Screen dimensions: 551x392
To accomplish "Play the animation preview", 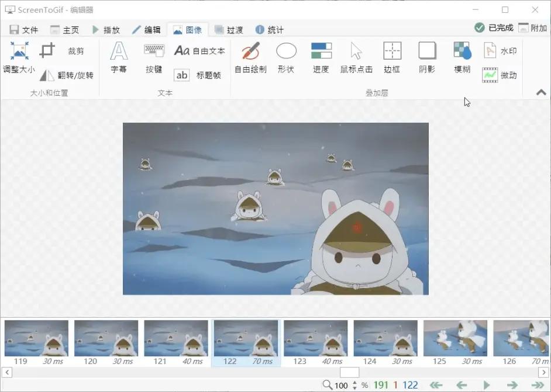I will pyautogui.click(x=487, y=386).
